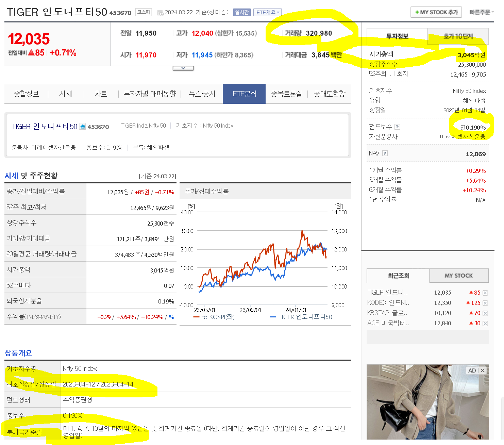Open KODEX 인도Ni.. in recent list

[x=388, y=303]
